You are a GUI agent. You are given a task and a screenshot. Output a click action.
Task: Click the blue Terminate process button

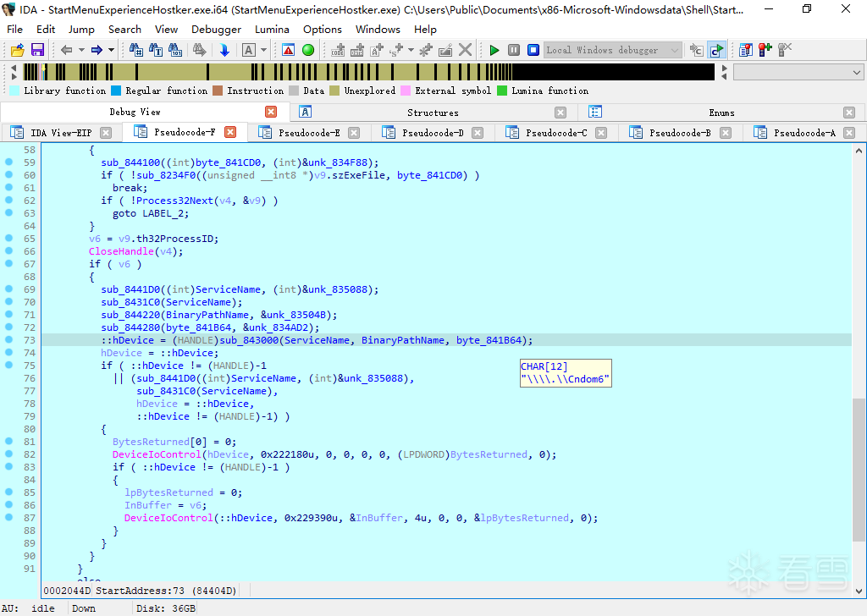coord(533,50)
